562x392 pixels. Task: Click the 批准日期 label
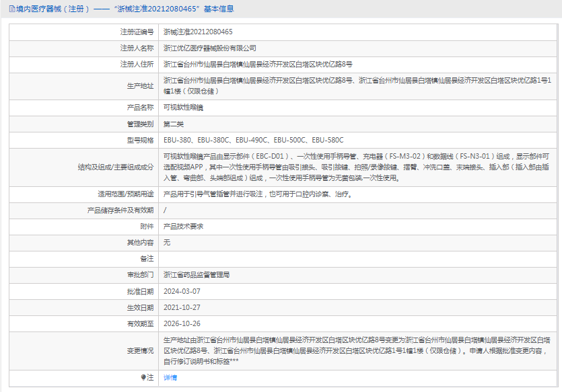coord(140,291)
